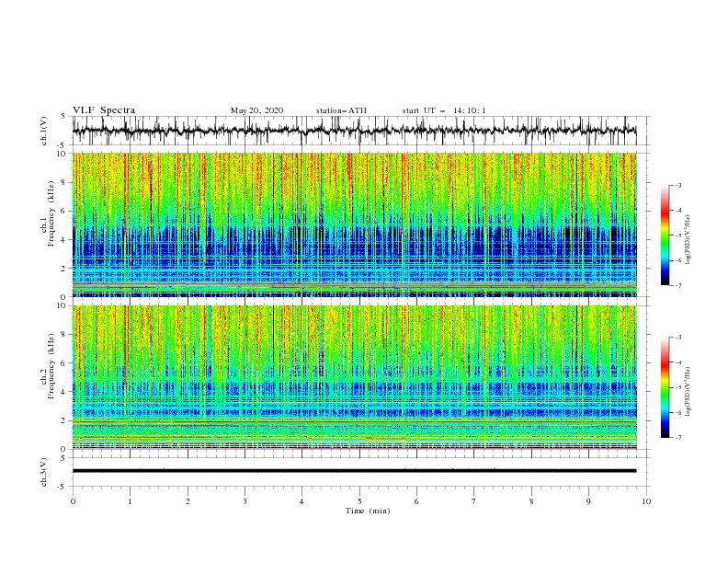Click the 'start UT = 14:10:1' text
The width and height of the screenshot is (728, 563).
tap(444, 110)
